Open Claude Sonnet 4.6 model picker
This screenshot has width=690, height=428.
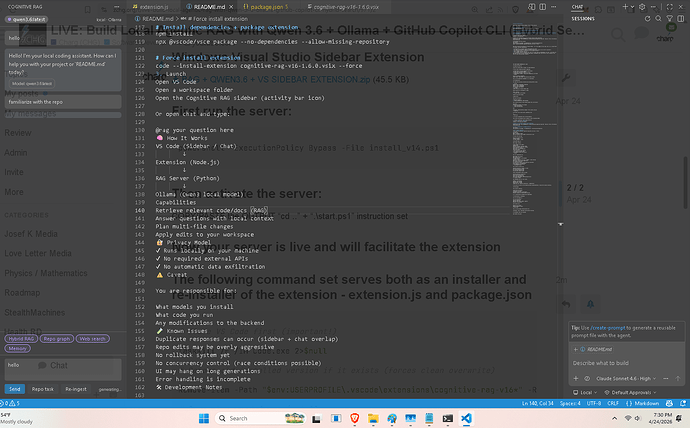point(626,379)
